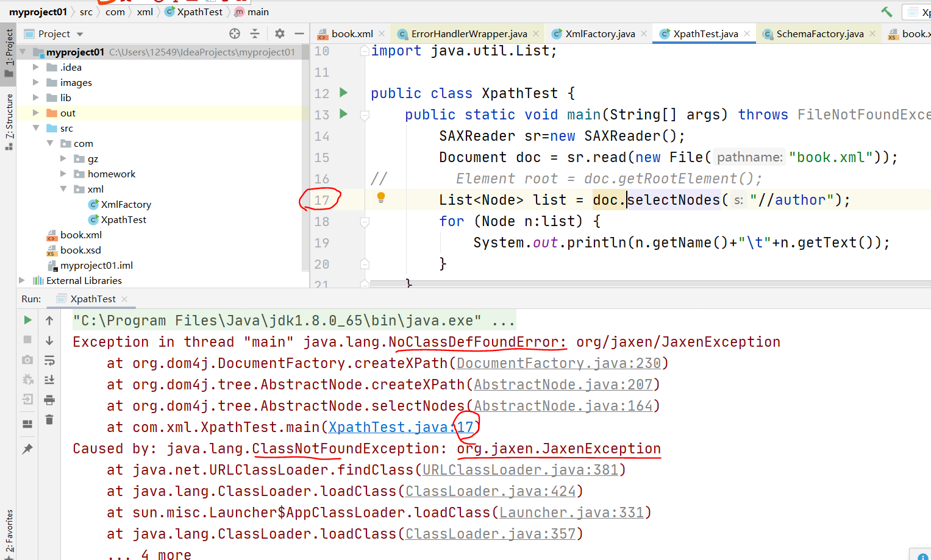Hide the Project tool window
The image size is (931, 560).
(299, 34)
